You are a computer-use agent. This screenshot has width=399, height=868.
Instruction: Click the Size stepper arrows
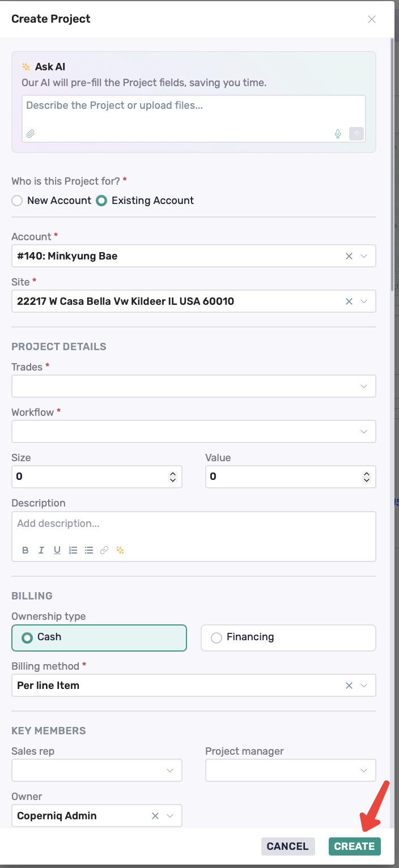[173, 476]
